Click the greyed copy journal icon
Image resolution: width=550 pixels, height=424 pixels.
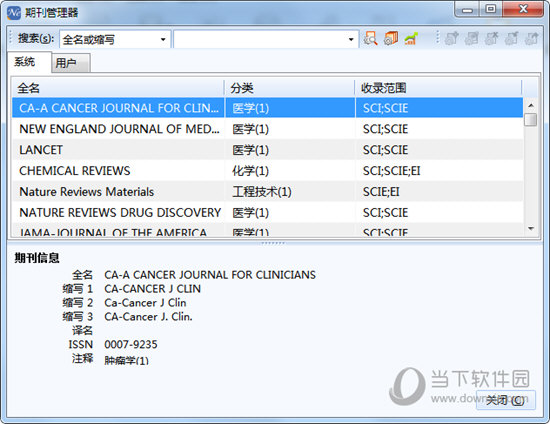pyautogui.click(x=471, y=39)
